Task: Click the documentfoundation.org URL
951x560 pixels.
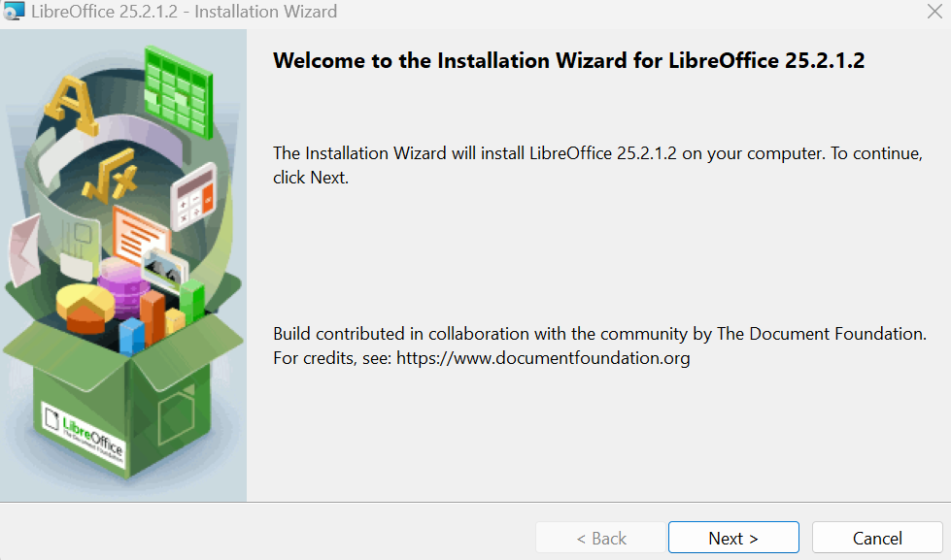Action: (543, 358)
